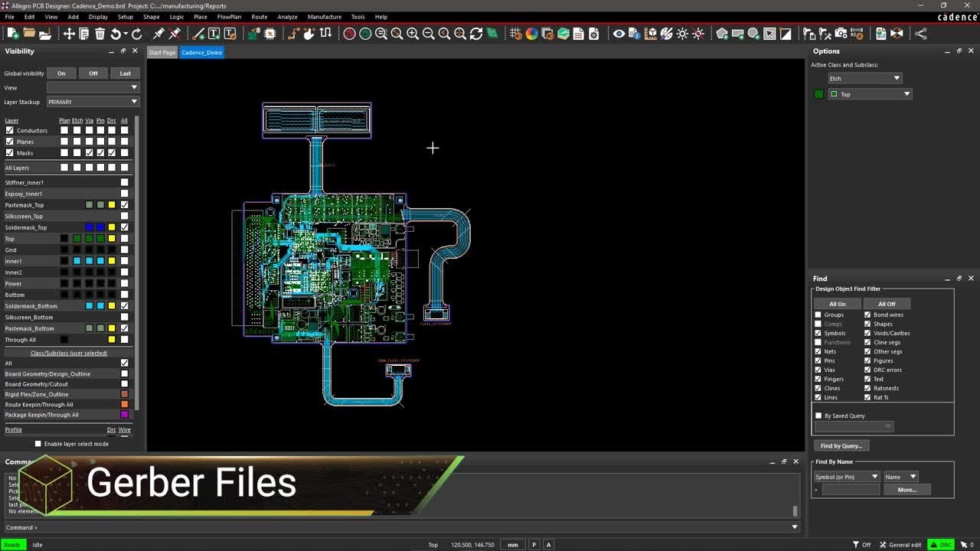Uncheck Bond wires in Find filter
Image resolution: width=980 pixels, height=551 pixels.
pyautogui.click(x=867, y=315)
